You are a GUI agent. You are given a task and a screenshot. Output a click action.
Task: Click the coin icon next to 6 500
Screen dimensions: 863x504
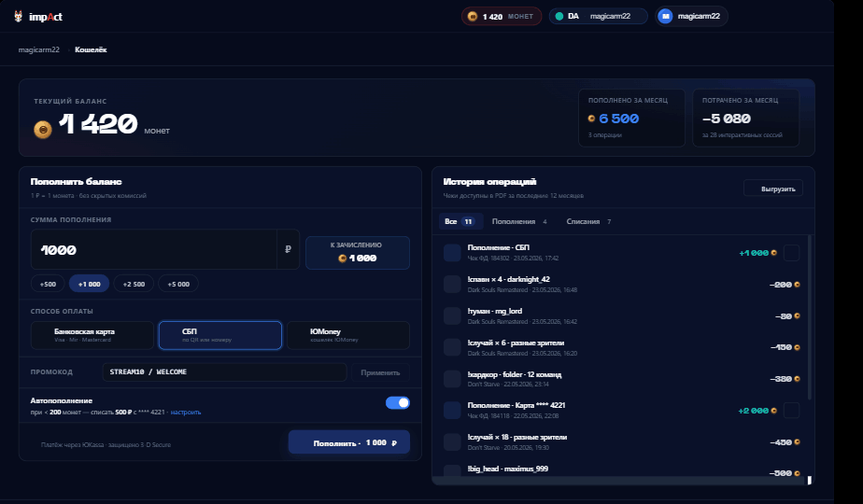591,119
